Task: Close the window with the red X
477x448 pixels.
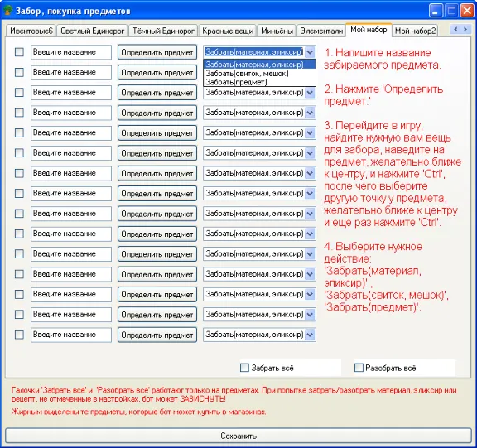Action: click(467, 11)
